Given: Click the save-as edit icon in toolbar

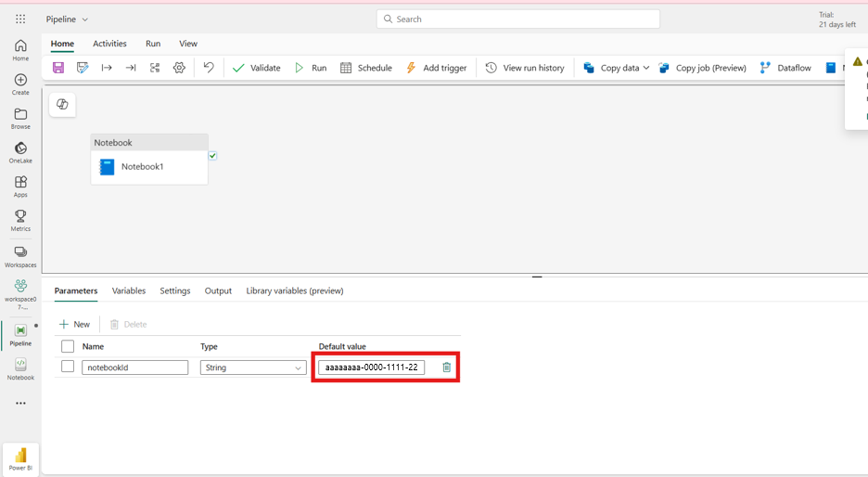Looking at the screenshot, I should [83, 68].
